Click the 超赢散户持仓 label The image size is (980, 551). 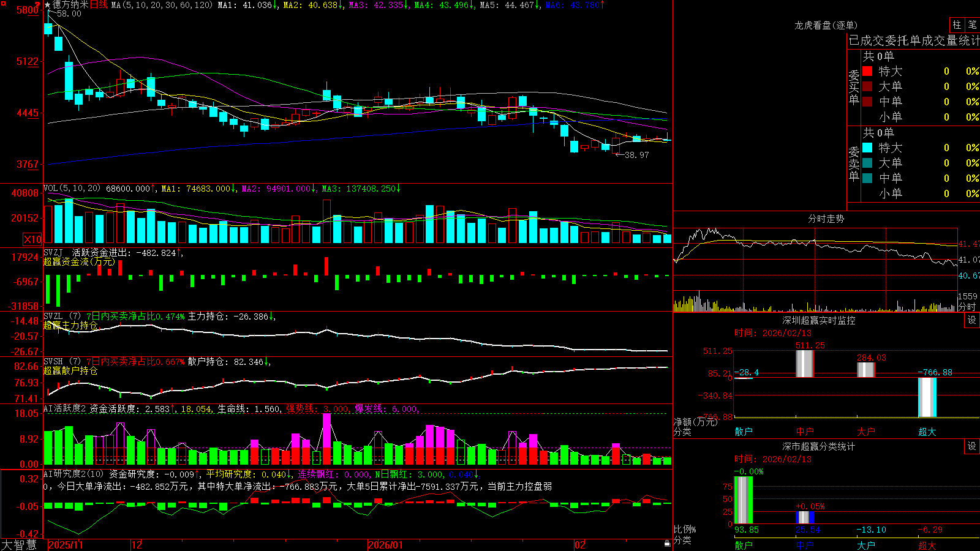pyautogui.click(x=70, y=370)
